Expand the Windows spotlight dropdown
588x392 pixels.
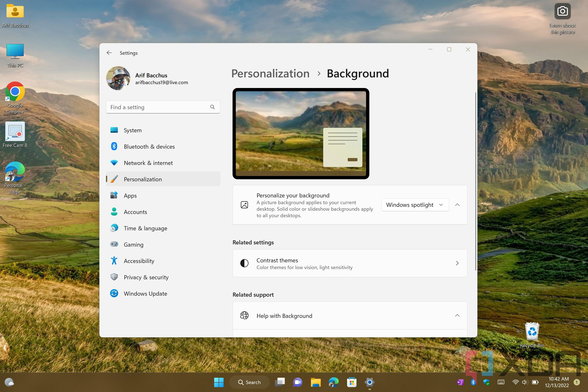tap(414, 205)
